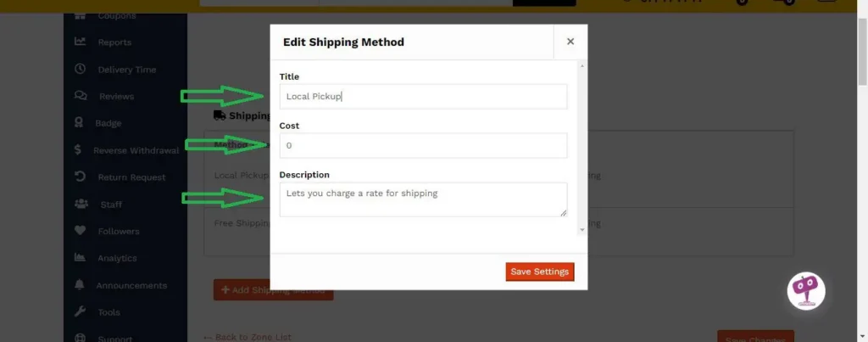
Task: Click the Add Shipping Method button
Action: click(x=273, y=290)
